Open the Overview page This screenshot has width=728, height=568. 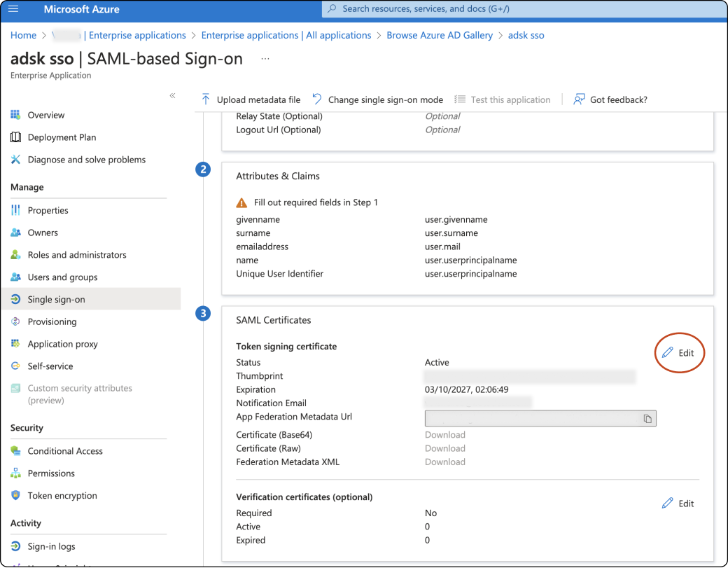click(x=46, y=115)
